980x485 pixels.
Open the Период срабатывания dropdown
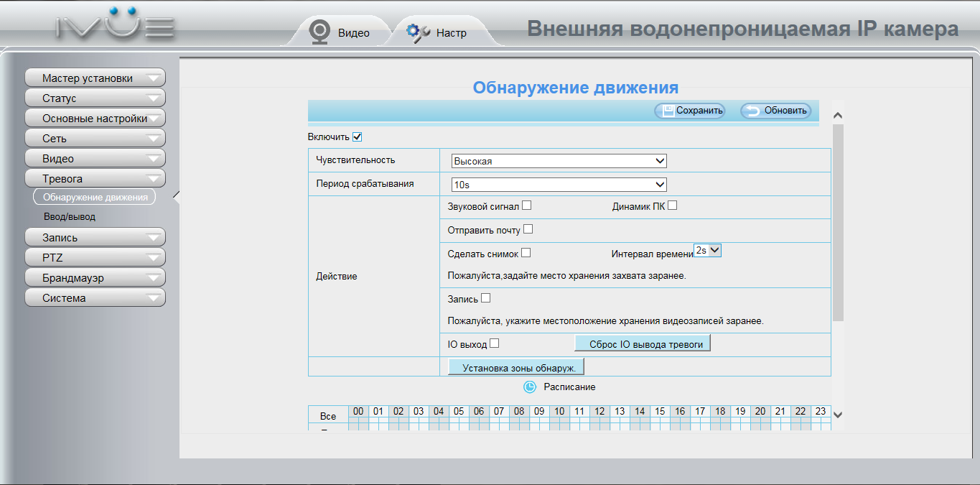pos(559,185)
